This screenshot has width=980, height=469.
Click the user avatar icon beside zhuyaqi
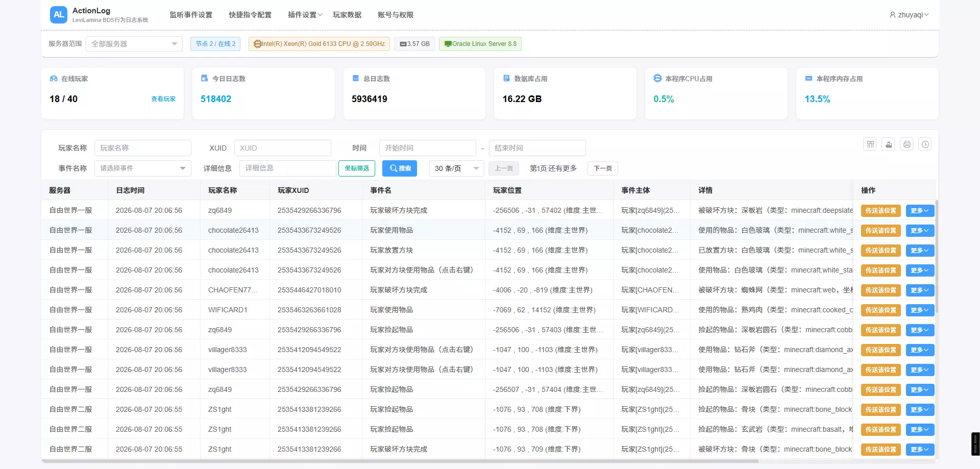(x=893, y=15)
